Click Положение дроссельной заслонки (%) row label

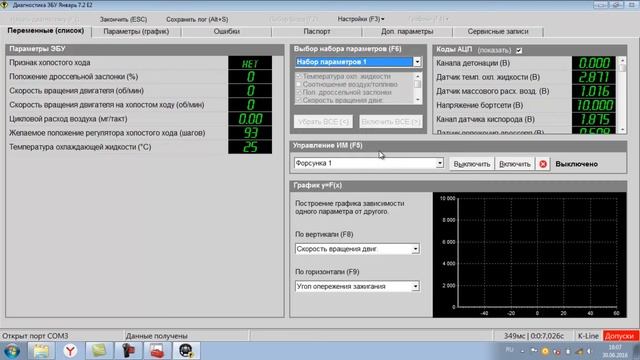point(73,77)
